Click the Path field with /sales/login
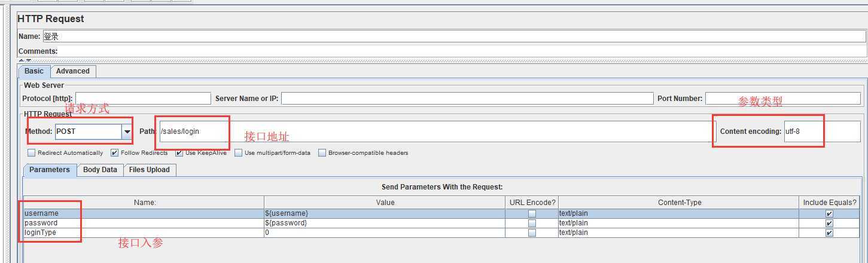The image size is (868, 263). 437,131
